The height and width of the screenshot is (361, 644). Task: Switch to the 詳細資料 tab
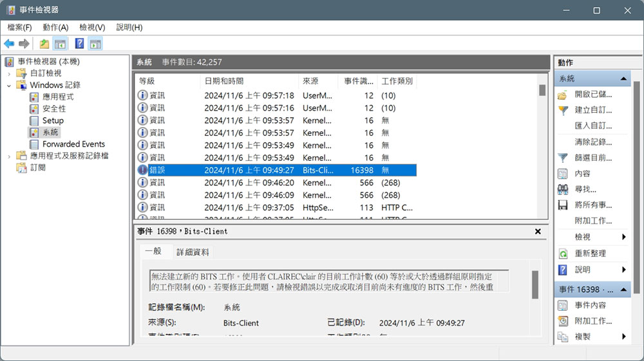[x=193, y=252]
